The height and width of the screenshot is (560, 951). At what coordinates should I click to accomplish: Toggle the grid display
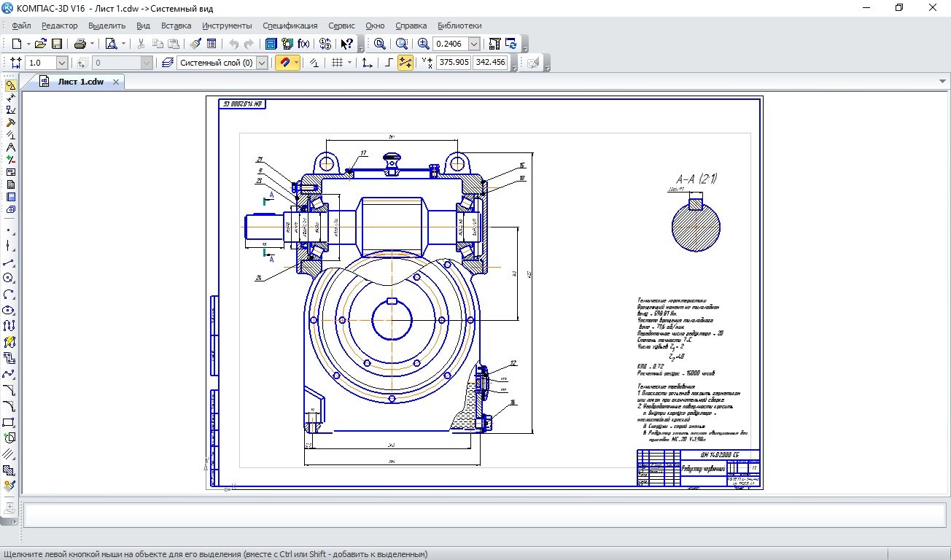(x=337, y=63)
